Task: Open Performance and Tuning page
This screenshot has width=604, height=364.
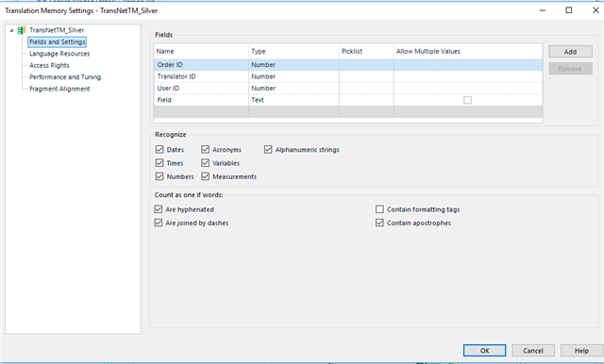Action: 65,77
